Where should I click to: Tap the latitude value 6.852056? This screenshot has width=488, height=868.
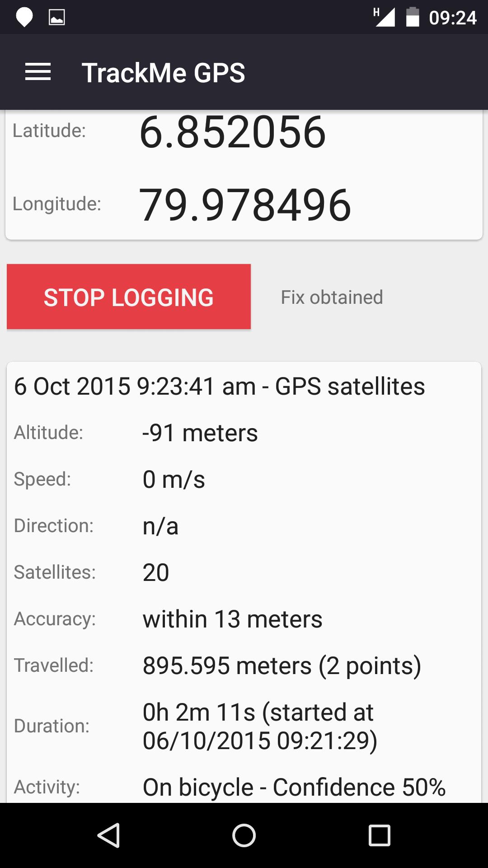pos(233,132)
